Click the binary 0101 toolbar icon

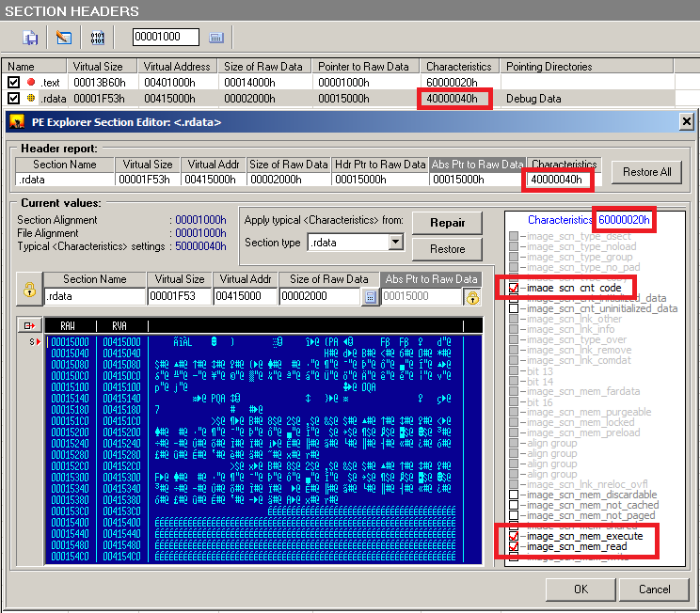tap(97, 37)
